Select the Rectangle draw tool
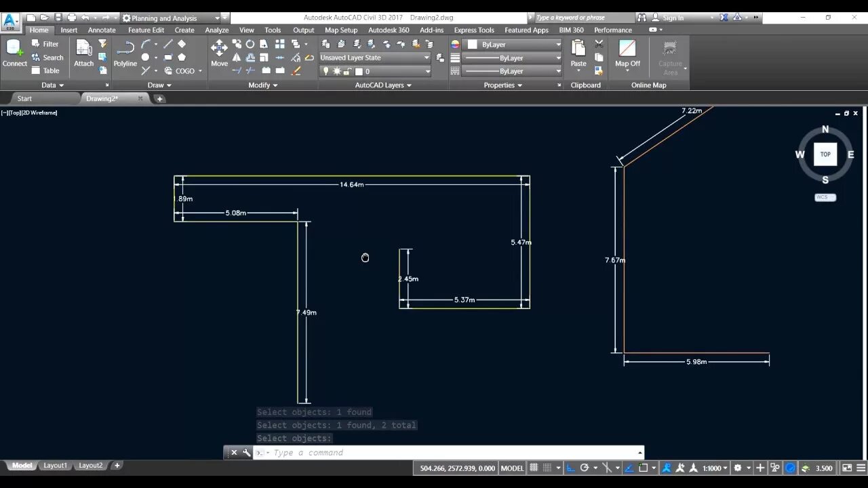The width and height of the screenshot is (868, 488). click(168, 58)
